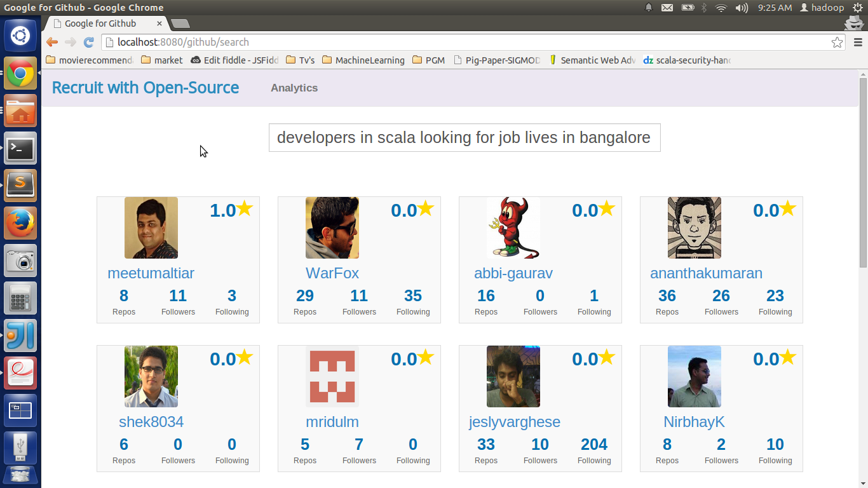Viewport: 868px width, 488px height.
Task: Expand the PGM bookmark folder
Action: [x=428, y=60]
